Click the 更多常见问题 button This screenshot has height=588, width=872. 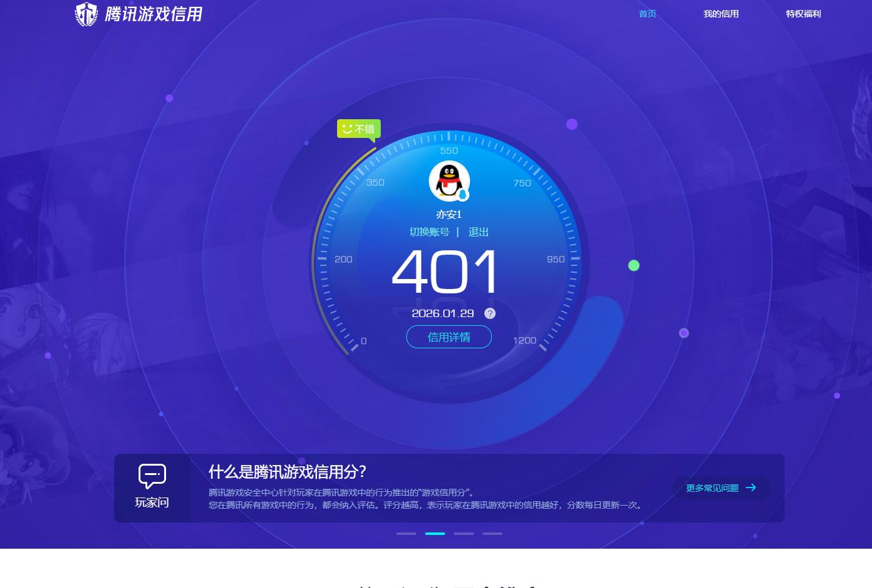[x=721, y=488]
